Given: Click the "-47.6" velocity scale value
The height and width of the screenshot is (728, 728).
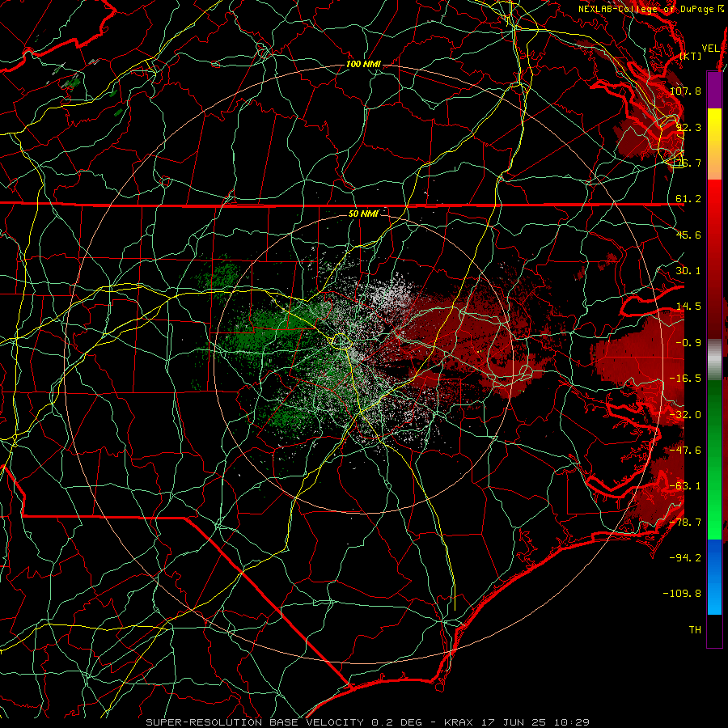Looking at the screenshot, I should point(685,451).
